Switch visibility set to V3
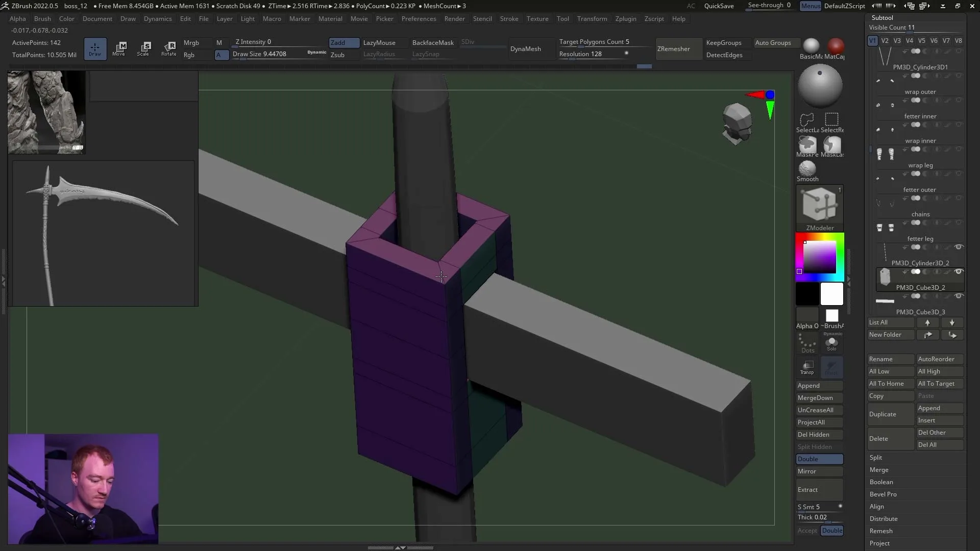The image size is (980, 551). point(897,40)
